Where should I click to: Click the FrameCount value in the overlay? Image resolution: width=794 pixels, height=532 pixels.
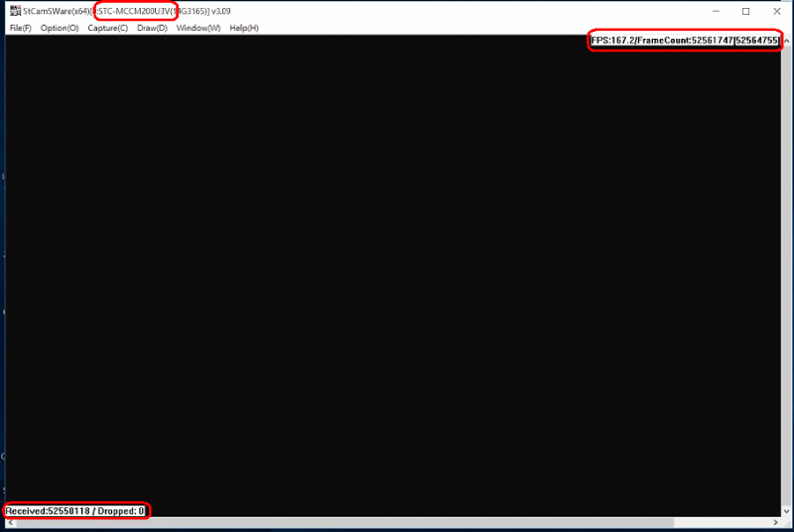pos(707,44)
